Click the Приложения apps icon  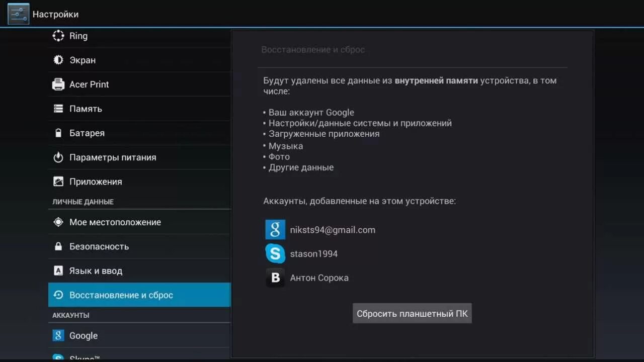click(58, 182)
